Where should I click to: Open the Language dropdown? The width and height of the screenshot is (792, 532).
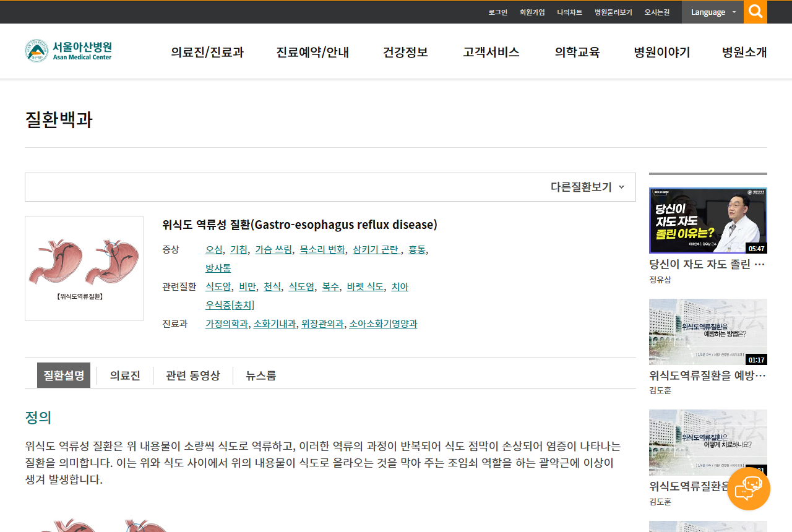tap(713, 12)
